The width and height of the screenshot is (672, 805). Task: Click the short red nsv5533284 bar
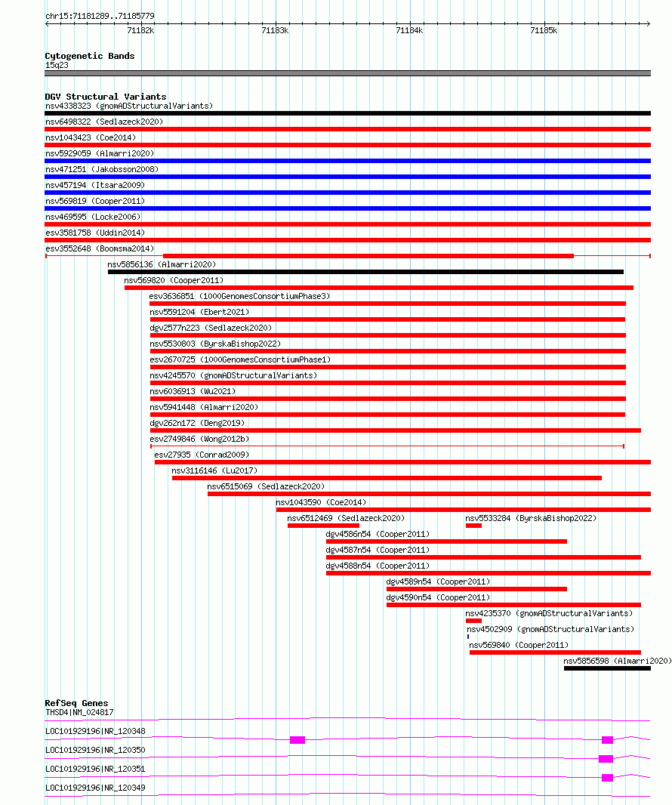473,526
